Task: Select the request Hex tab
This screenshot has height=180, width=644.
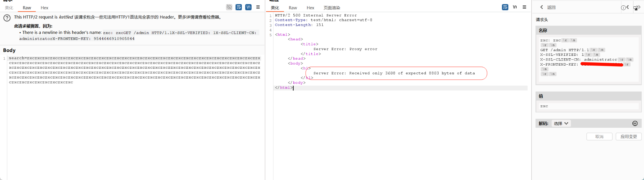Action: 44,8
